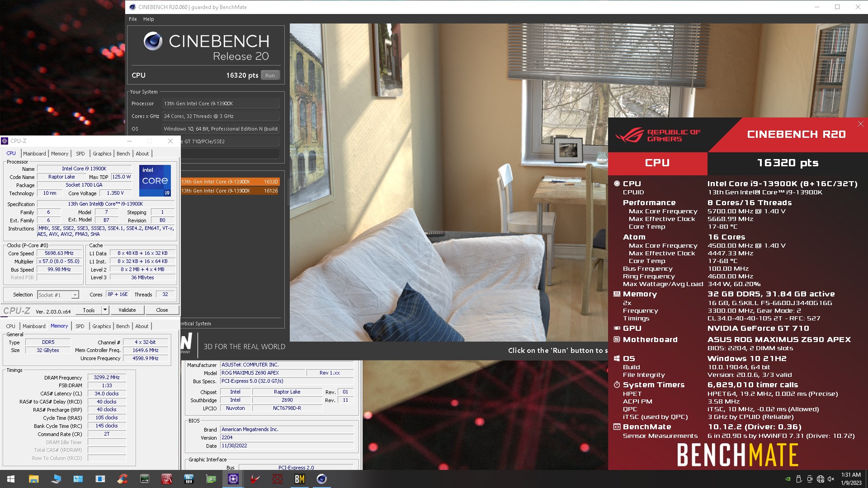Select the Memory tab in top CPU-Z window
Viewport: 868px width, 488px height.
pos(60,154)
